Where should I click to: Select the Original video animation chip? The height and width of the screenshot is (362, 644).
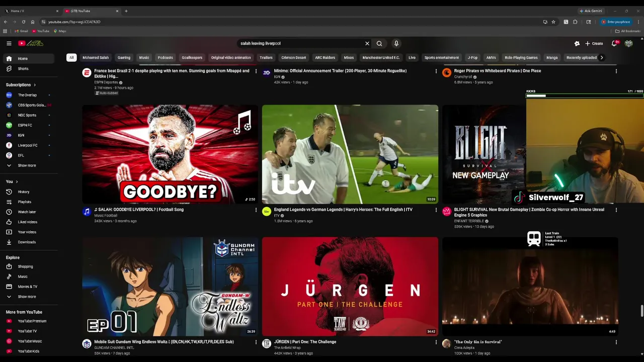(x=231, y=57)
